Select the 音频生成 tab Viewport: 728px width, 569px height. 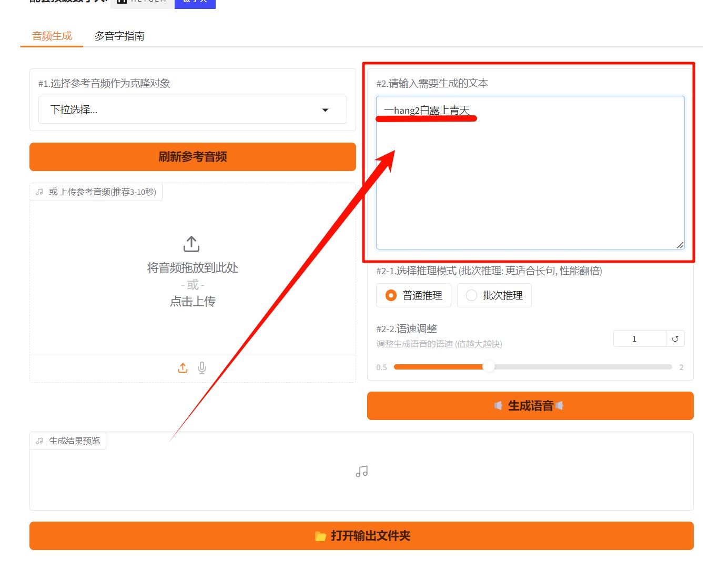click(51, 36)
